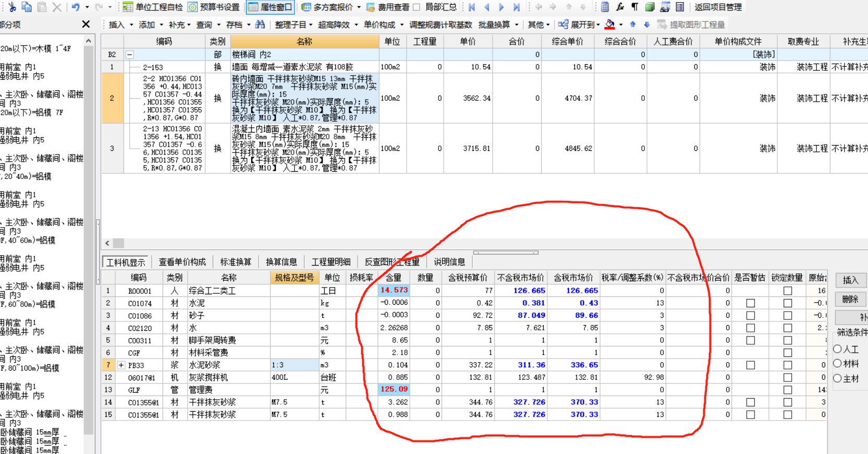Click 返回项目管理 button
Screen dimensions: 868x454
(x=718, y=7)
